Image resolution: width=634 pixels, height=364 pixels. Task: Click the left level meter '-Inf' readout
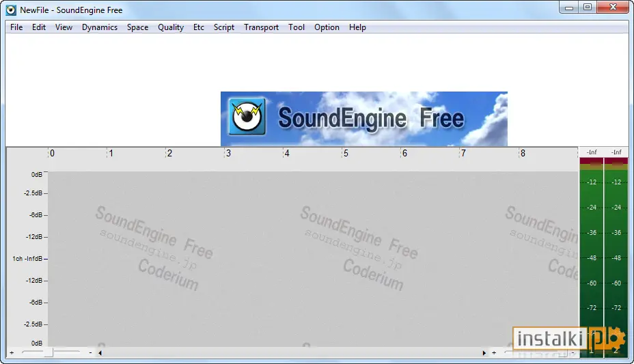pos(592,152)
